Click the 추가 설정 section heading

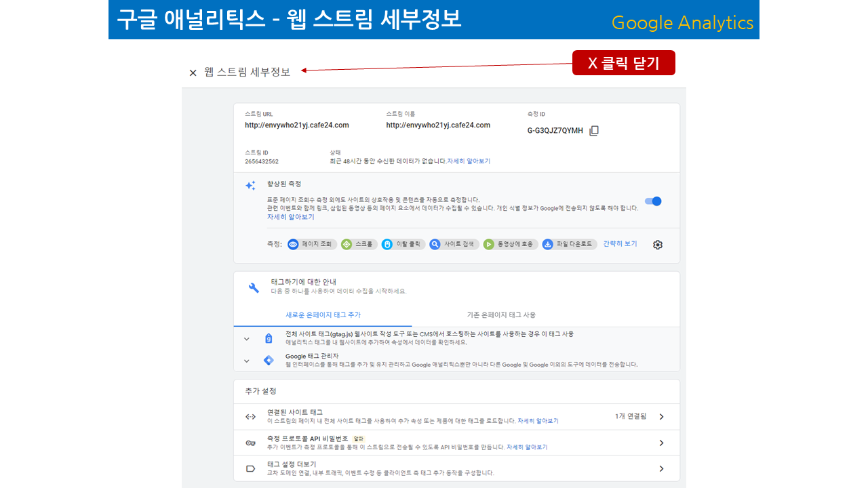[x=260, y=391]
